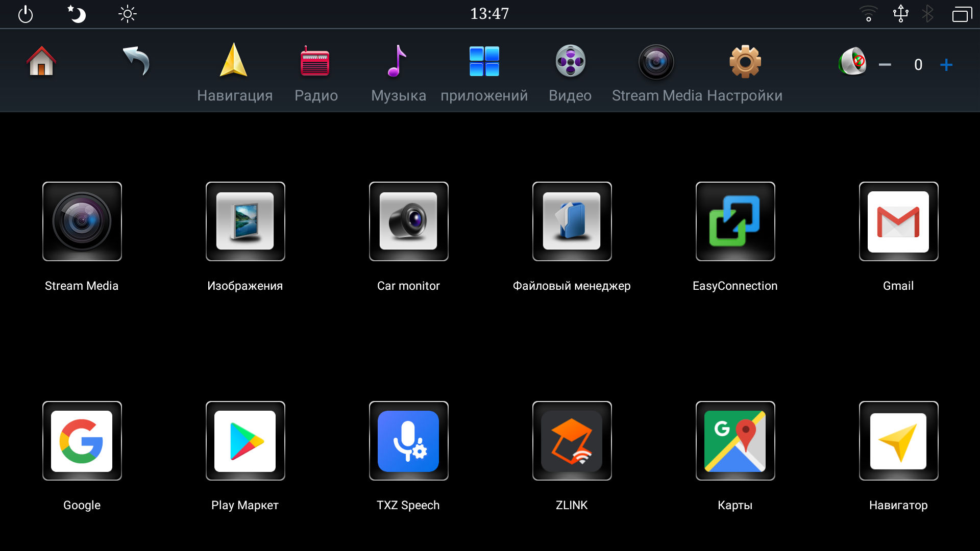This screenshot has height=551, width=980.
Task: Open the Google app
Action: pos(82,441)
